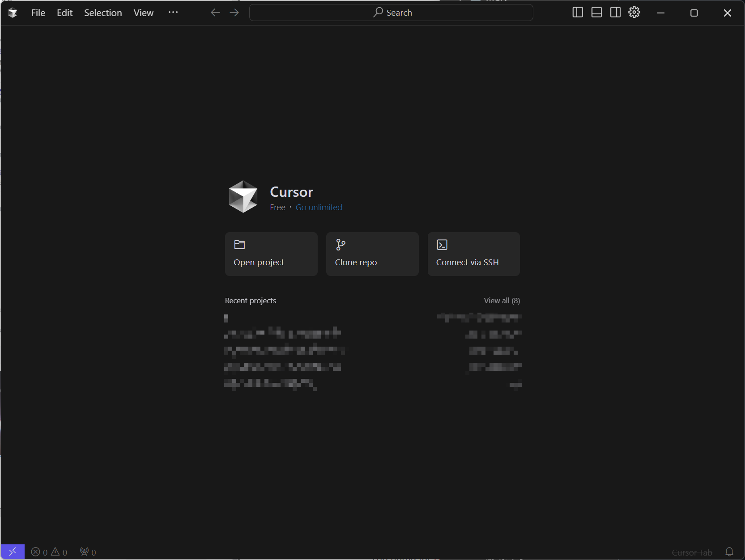Open notifications bell in status bar
Viewport: 745px width, 560px height.
point(729,552)
